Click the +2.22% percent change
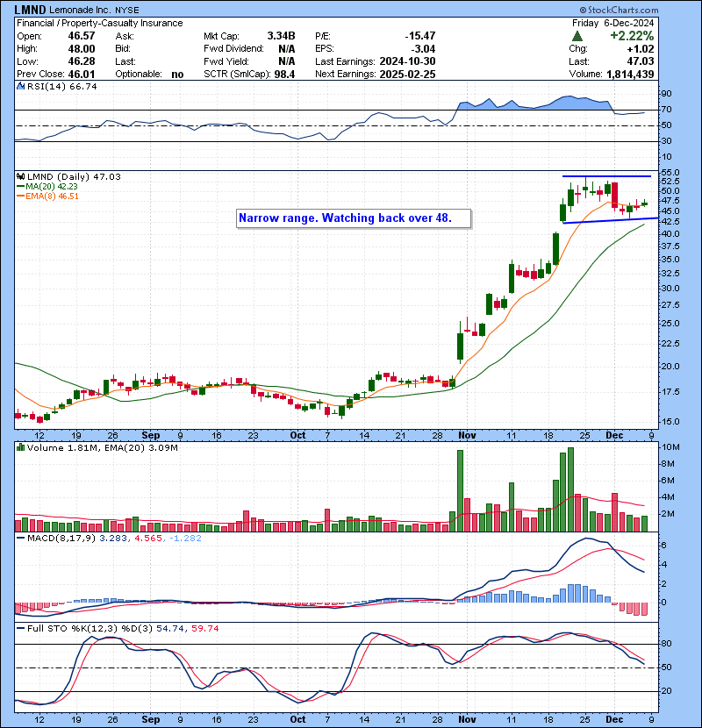The height and width of the screenshot is (728, 702). pyautogui.click(x=632, y=36)
